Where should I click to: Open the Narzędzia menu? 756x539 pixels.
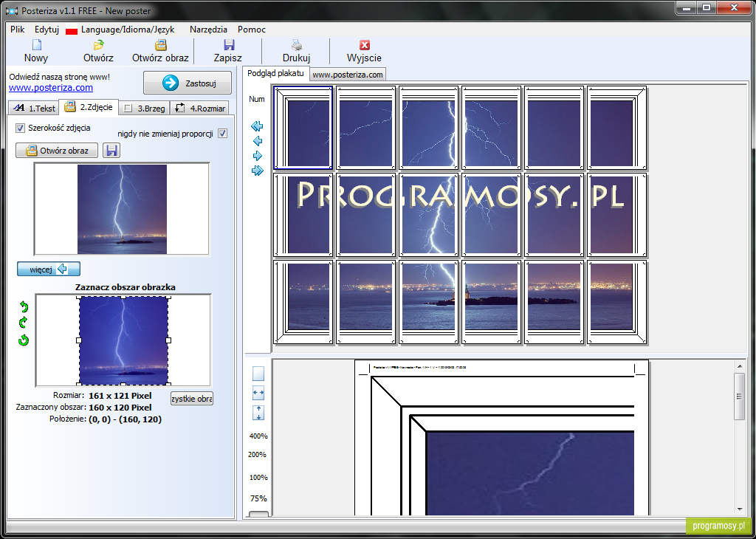[208, 30]
